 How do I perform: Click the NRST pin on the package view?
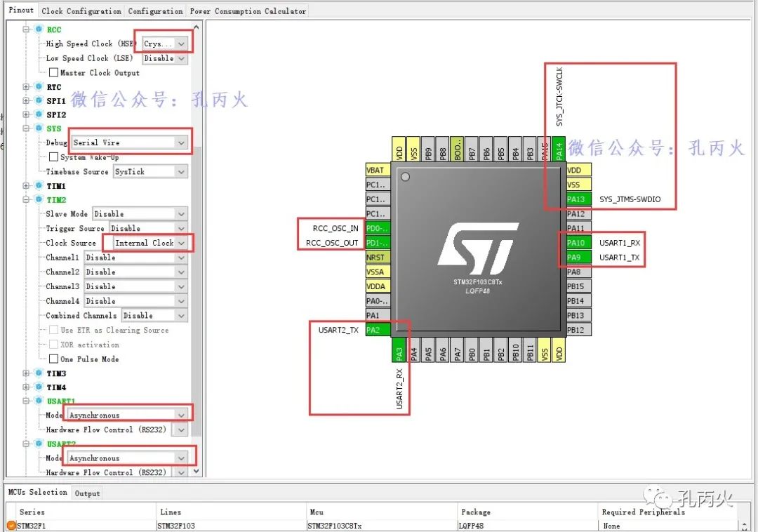377,258
